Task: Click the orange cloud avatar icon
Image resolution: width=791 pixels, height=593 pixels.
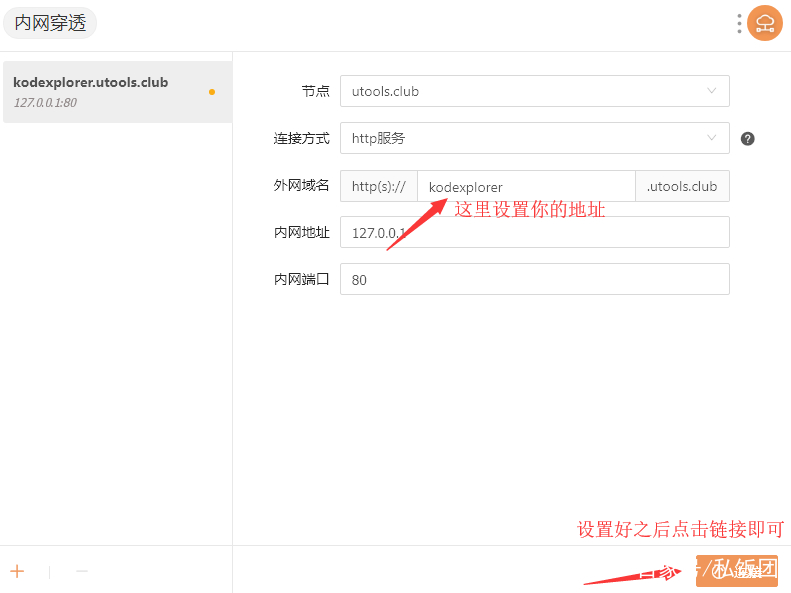Action: pyautogui.click(x=765, y=24)
